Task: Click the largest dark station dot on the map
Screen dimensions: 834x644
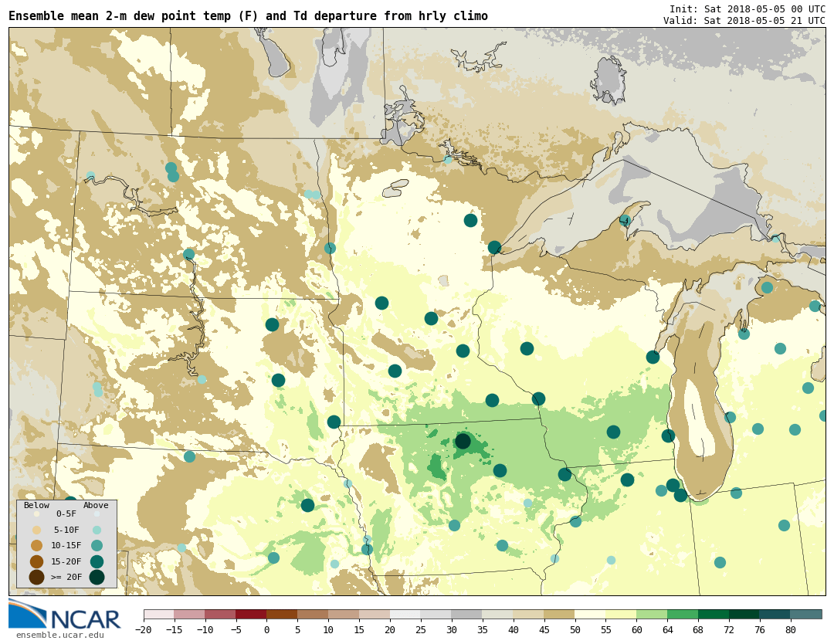Action: click(463, 441)
